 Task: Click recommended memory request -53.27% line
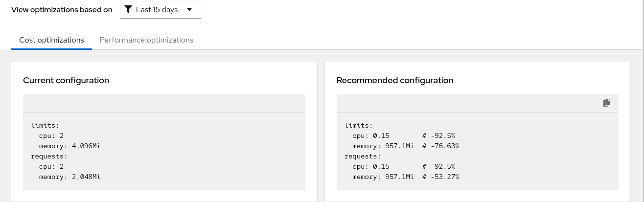point(406,177)
